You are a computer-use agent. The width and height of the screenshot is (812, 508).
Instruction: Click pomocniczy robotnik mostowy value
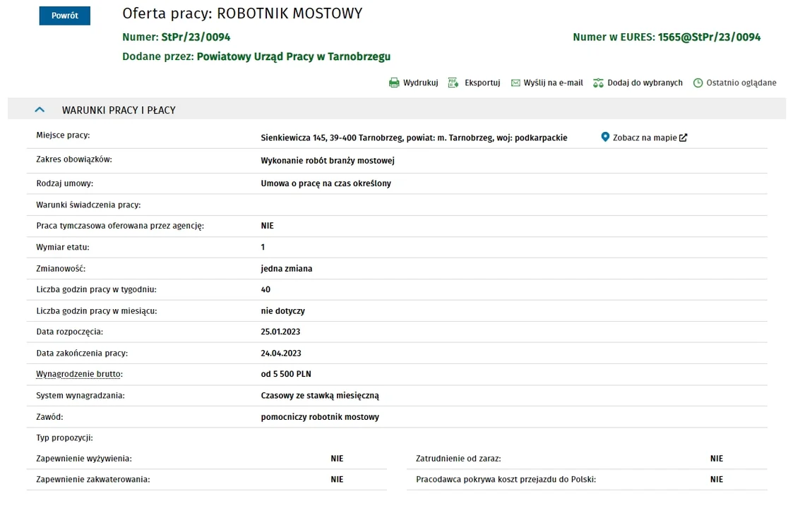pyautogui.click(x=320, y=417)
